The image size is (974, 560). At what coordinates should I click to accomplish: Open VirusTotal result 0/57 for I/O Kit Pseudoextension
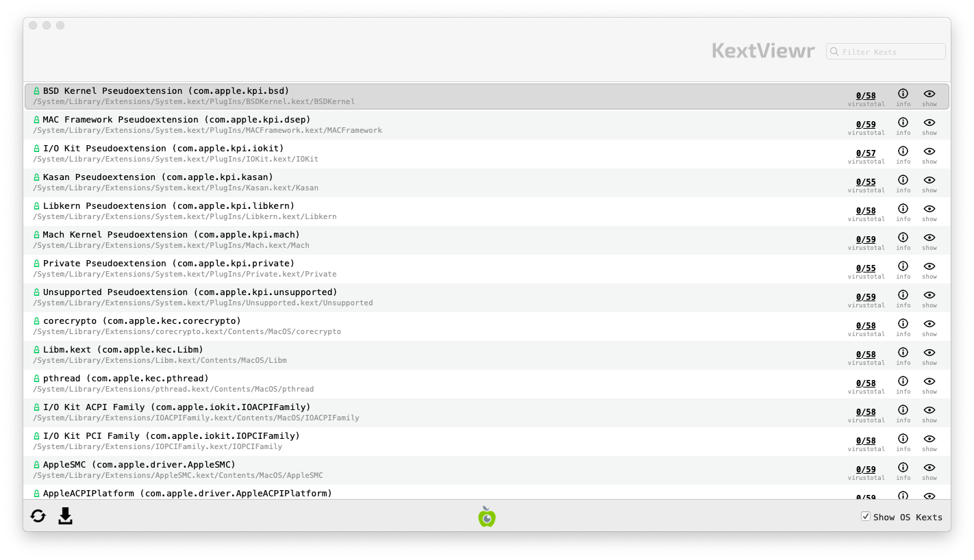coord(866,153)
